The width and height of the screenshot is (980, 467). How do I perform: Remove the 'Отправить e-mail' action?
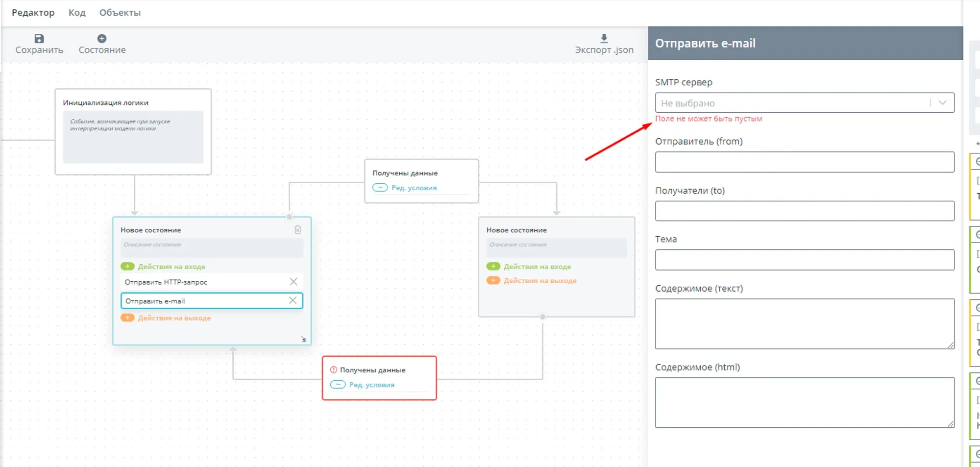pos(293,300)
